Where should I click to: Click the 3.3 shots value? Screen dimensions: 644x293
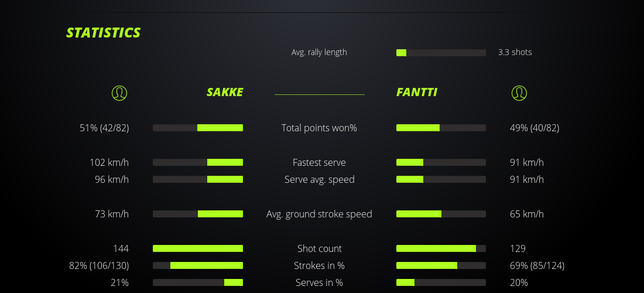(515, 52)
